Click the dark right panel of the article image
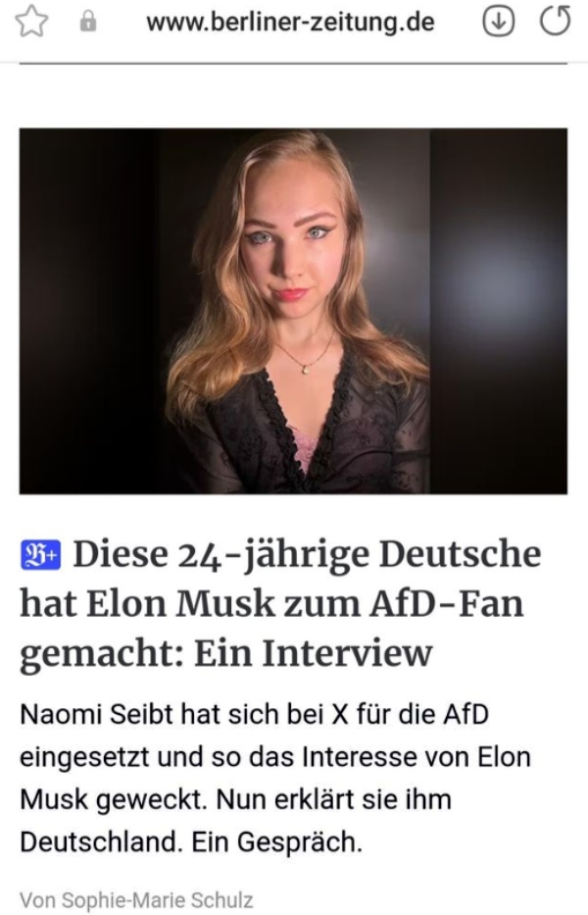This screenshot has height=915, width=588. pyautogui.click(x=499, y=311)
